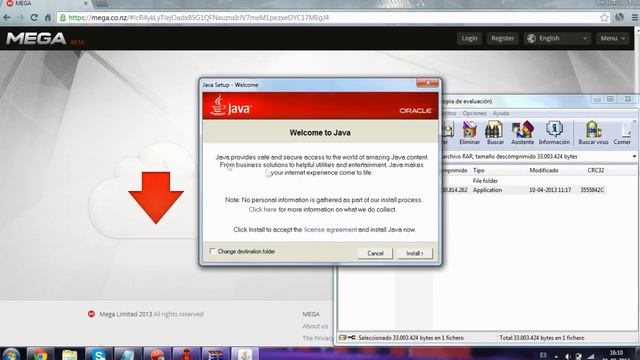Click the MEGA footer heading text
Viewport: 640px width, 360px height.
(x=311, y=314)
